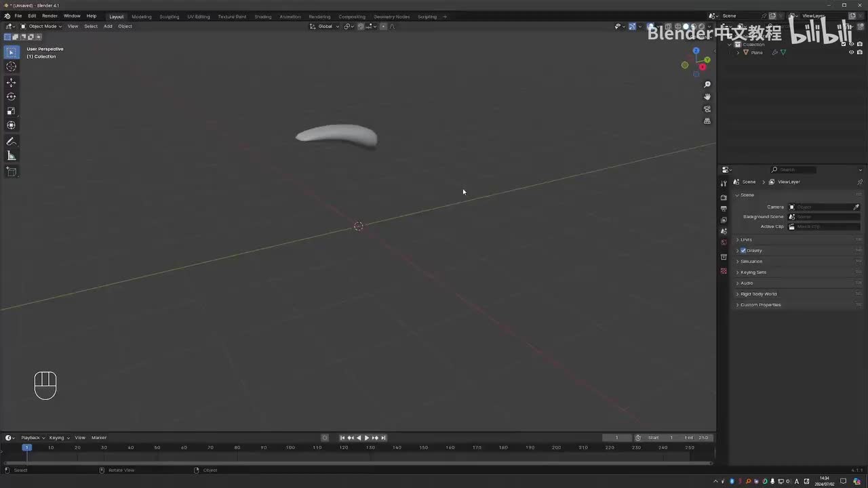Toggle visibility eye of Collection
The height and width of the screenshot is (488, 868).
852,44
